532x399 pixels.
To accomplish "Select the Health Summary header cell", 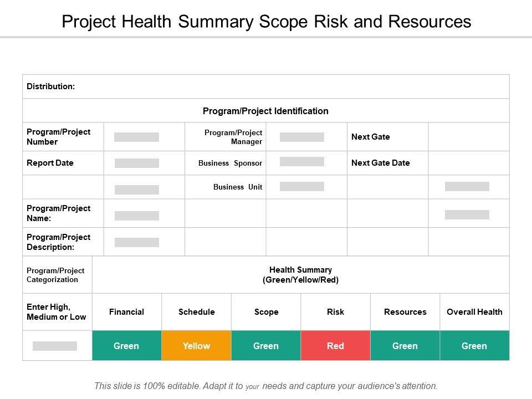I will 300,275.
